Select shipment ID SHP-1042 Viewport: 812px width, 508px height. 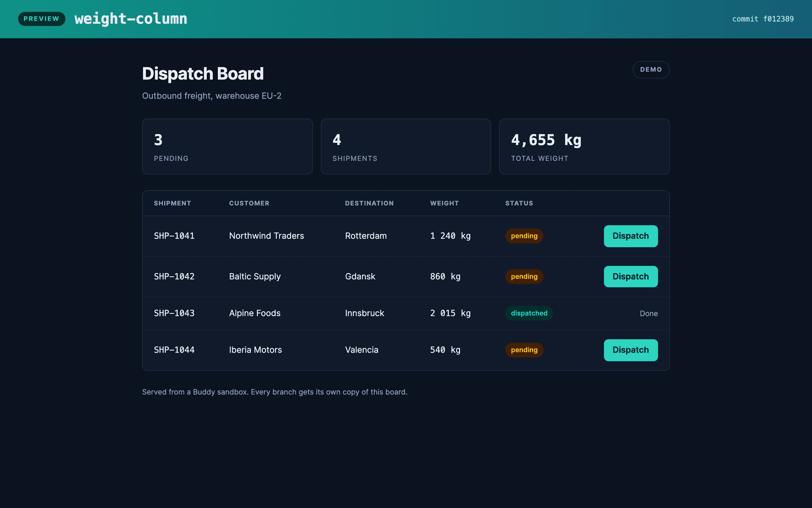(x=174, y=276)
